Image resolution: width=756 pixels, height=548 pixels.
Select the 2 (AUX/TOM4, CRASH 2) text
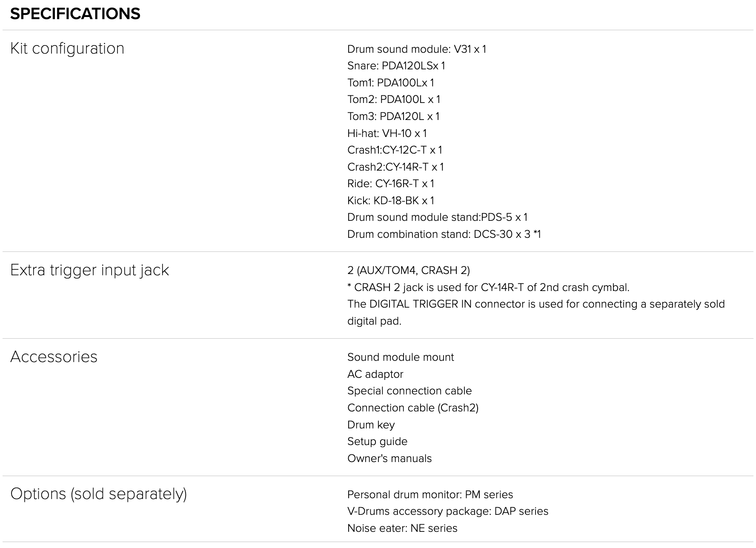click(x=408, y=271)
